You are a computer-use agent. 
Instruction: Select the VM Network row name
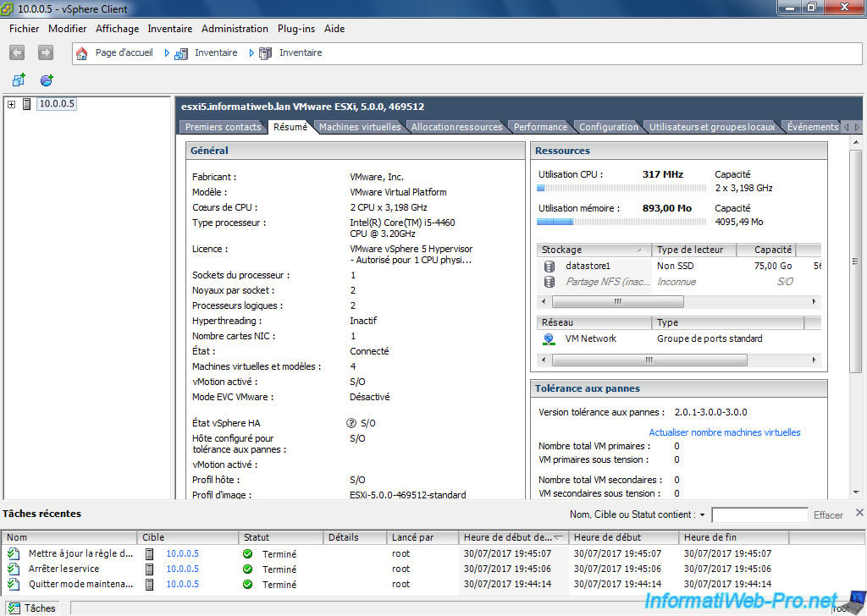590,338
